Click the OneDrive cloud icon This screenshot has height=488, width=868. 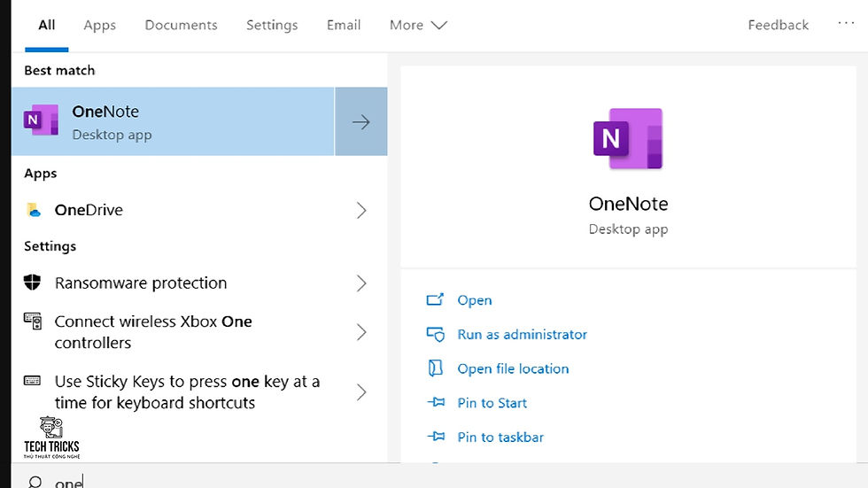point(34,210)
